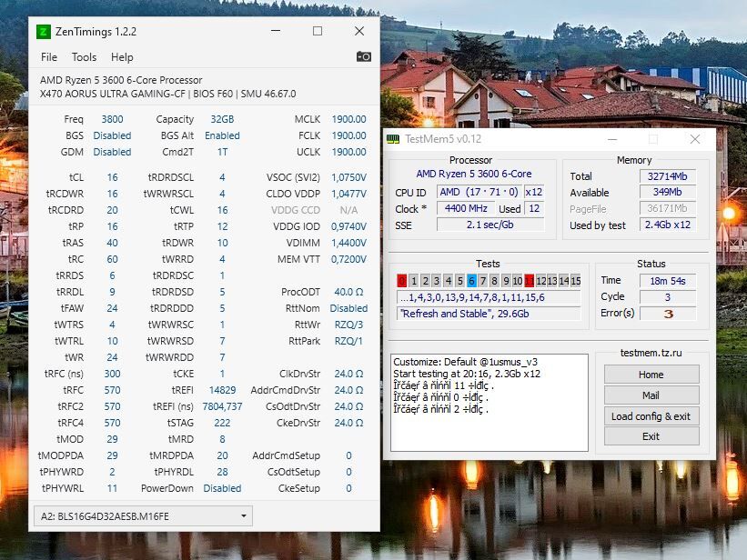Click the tRAS value 40
Viewport: 747px width, 560px height.
112,243
